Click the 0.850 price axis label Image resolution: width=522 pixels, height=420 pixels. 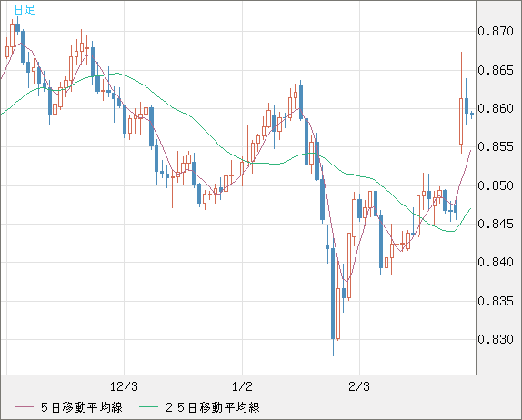click(496, 185)
